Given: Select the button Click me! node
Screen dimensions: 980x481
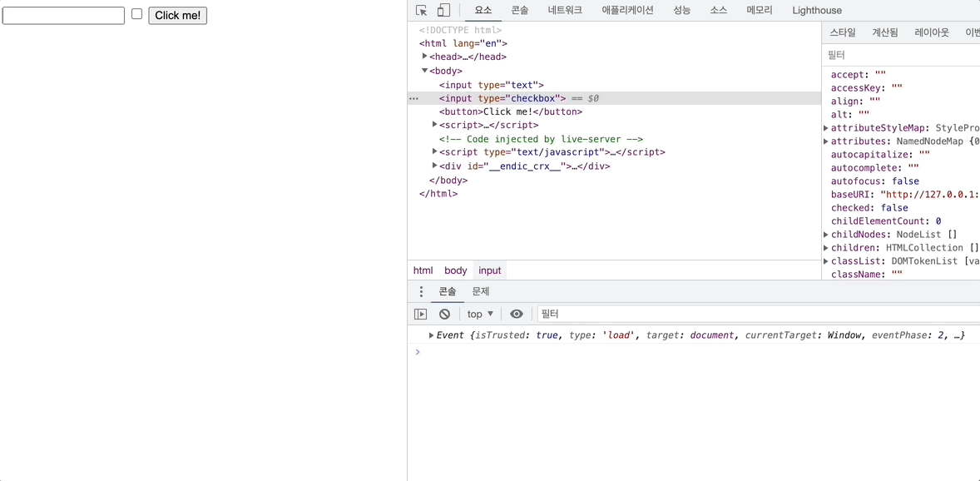Looking at the screenshot, I should point(511,112).
